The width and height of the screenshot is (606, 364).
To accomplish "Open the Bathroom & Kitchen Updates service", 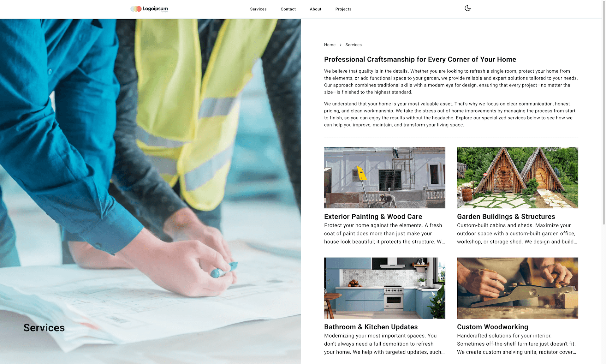I will [371, 327].
